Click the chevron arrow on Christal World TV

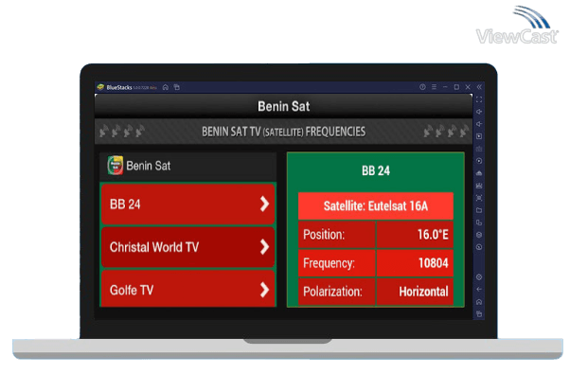tap(265, 247)
